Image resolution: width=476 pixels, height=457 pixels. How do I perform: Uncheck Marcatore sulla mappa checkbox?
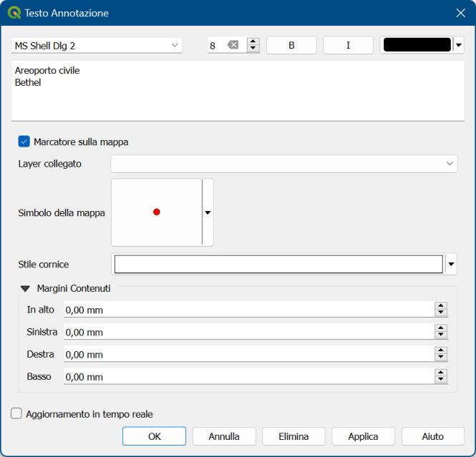[x=24, y=142]
